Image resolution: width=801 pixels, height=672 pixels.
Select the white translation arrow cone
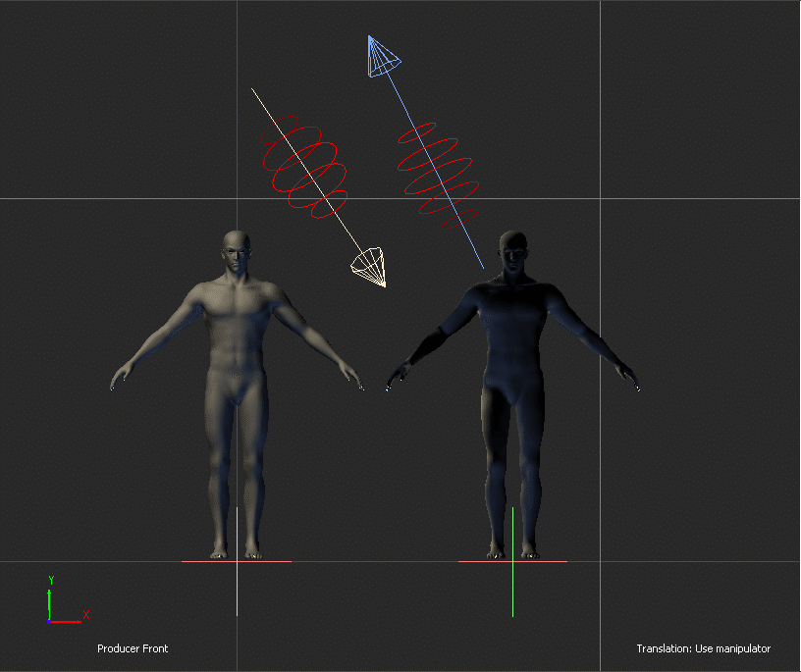click(x=370, y=267)
